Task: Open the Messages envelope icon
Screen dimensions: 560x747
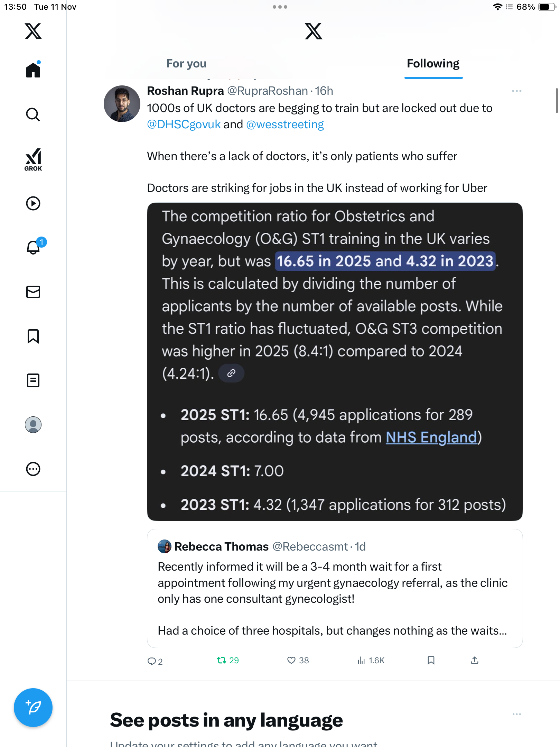Action: click(x=33, y=292)
